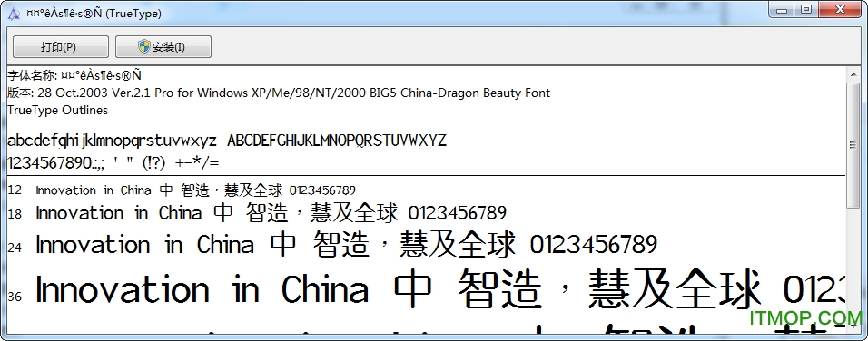Click the font name line (字体名称)
This screenshot has height=341, width=868.
point(74,75)
